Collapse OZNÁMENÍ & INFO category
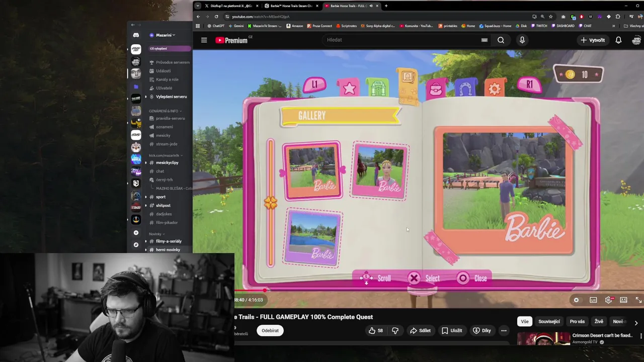644x362 pixels. 165,111
